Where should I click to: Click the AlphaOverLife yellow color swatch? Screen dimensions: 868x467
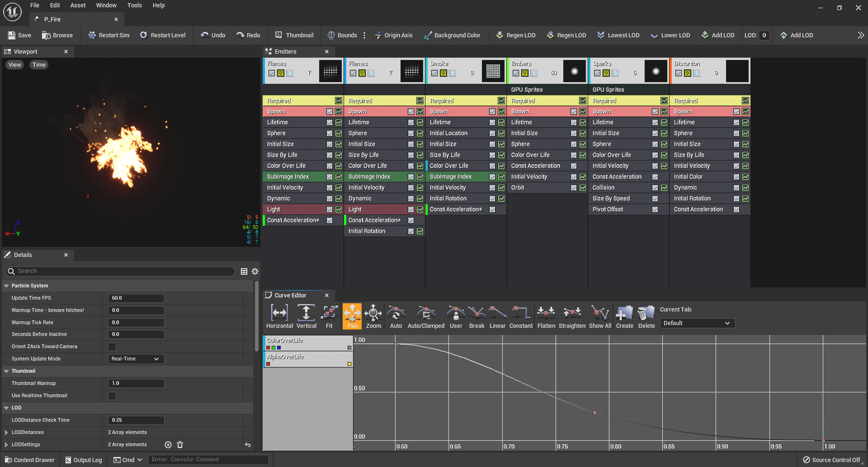tap(349, 364)
